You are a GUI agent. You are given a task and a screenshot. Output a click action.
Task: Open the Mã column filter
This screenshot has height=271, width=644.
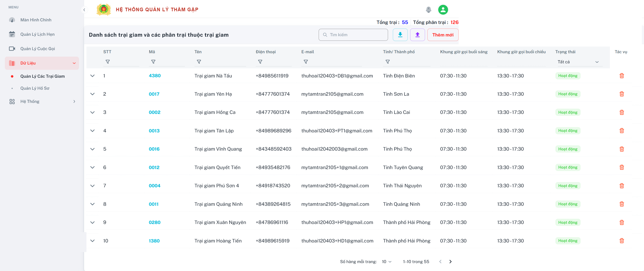click(153, 62)
